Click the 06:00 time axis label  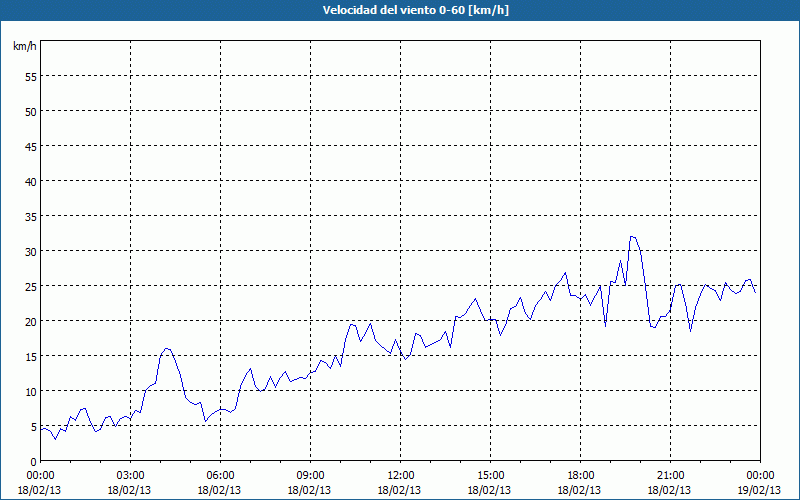click(220, 476)
